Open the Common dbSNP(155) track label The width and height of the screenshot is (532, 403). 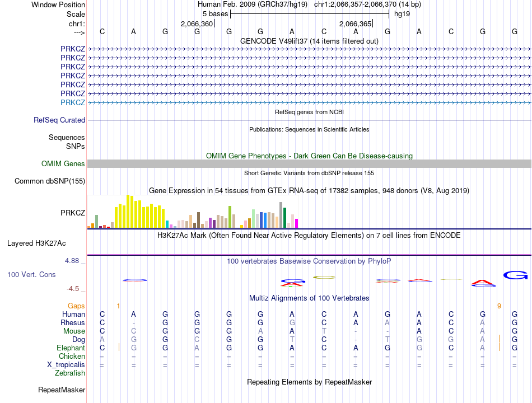pyautogui.click(x=50, y=181)
